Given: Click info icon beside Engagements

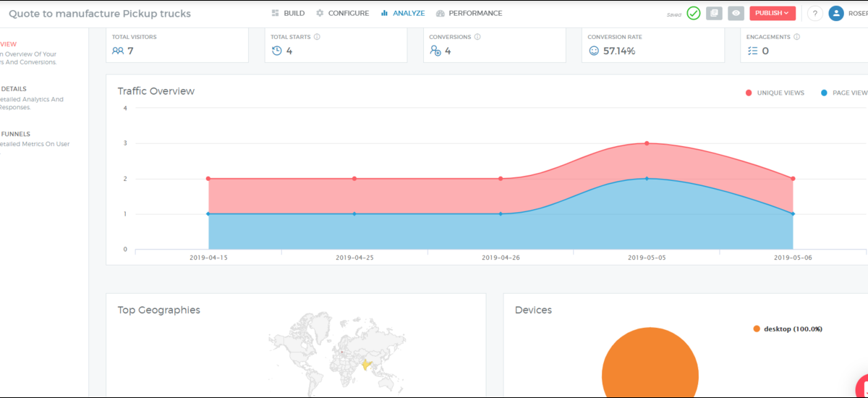Looking at the screenshot, I should [x=796, y=37].
